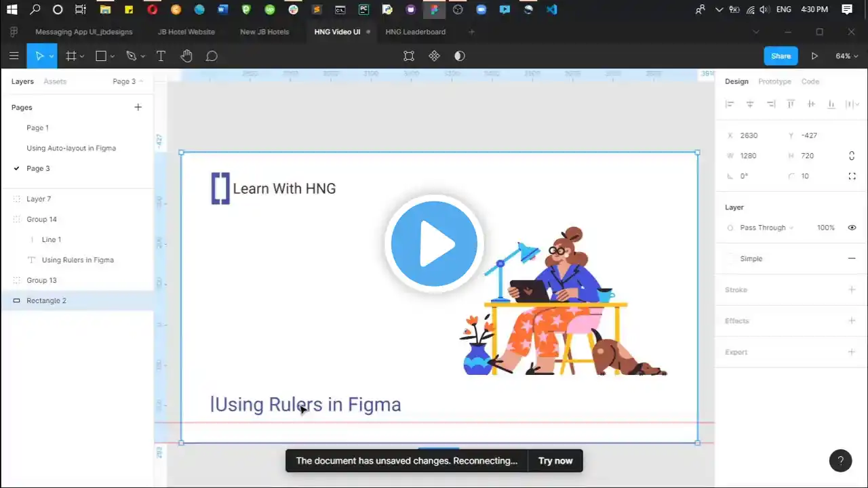Open Pass Through blend mode dropdown
This screenshot has width=868, height=488.
[766, 228]
